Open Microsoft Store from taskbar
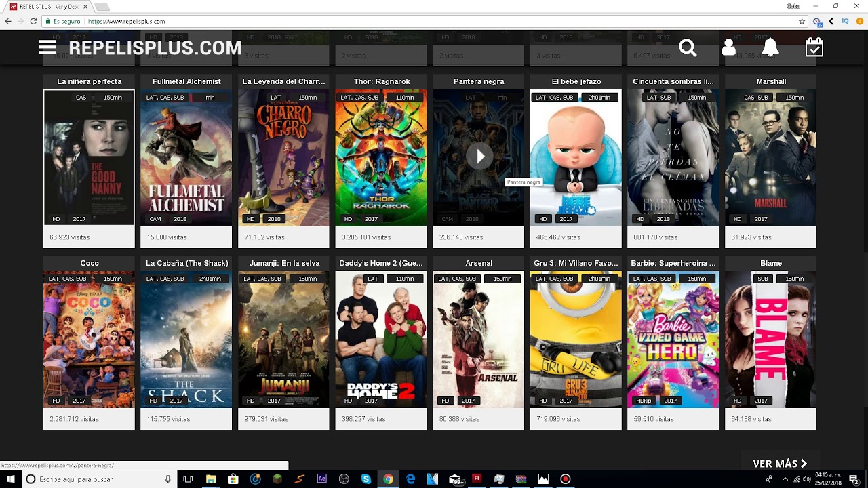Screen dimensions: 868x488 pyautogui.click(x=233, y=479)
